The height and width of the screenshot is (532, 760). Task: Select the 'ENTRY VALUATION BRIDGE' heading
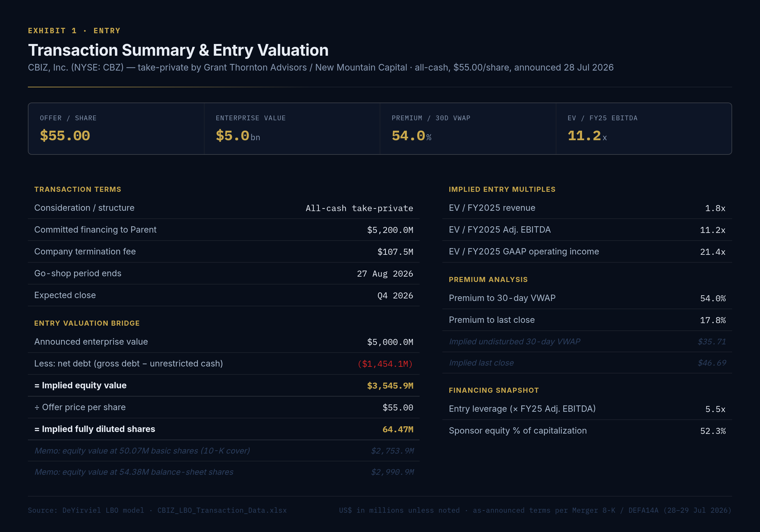pyautogui.click(x=87, y=323)
